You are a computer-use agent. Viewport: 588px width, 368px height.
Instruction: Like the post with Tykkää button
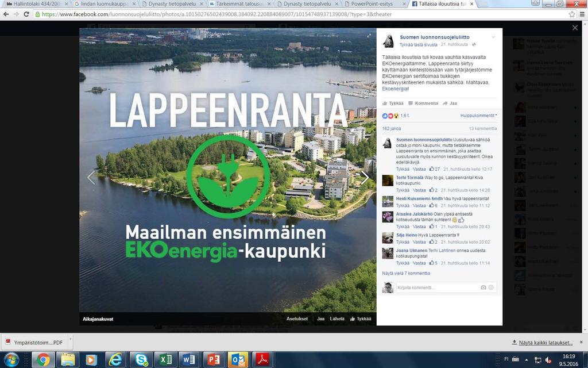pyautogui.click(x=393, y=103)
